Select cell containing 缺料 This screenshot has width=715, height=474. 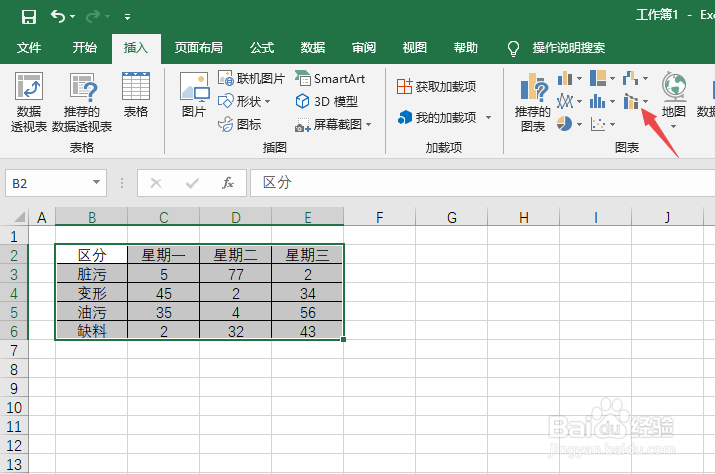[x=92, y=331]
